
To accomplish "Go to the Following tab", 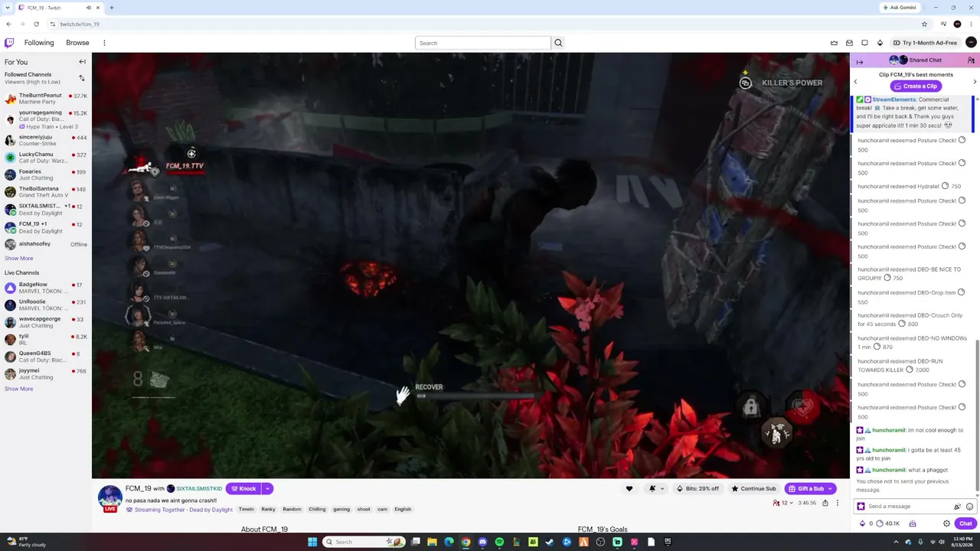I will tap(39, 43).
